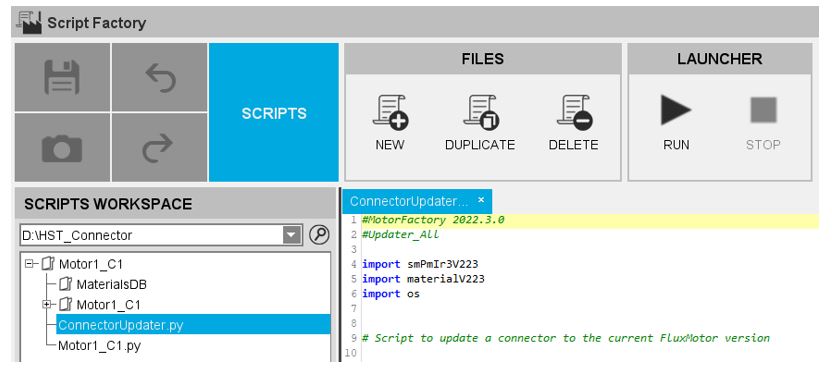Run the script from the Launcher
Screen dimensions: 832x380
pos(676,123)
